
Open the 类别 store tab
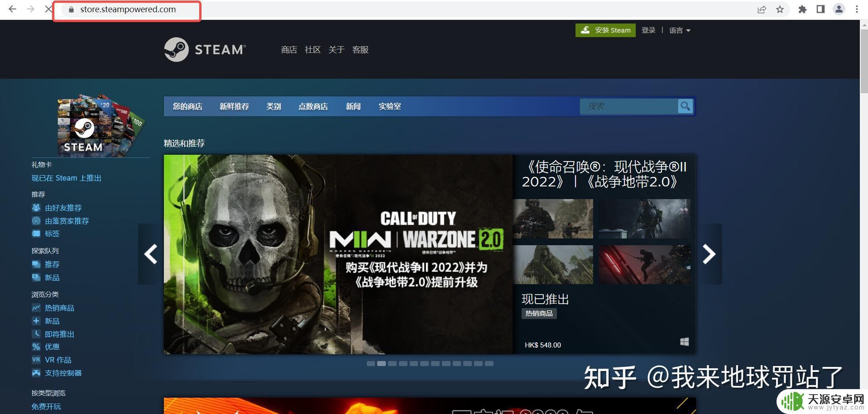[273, 106]
